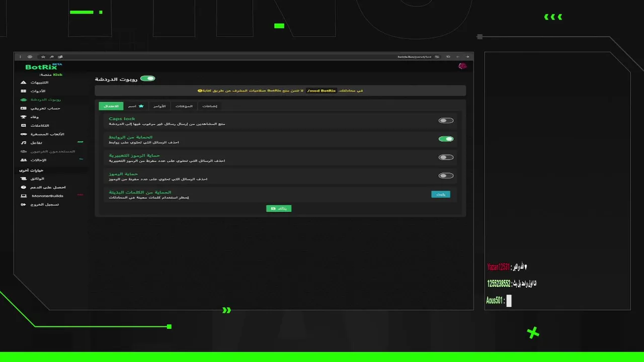
Task: Open the browser three-dot menu icon
Action: (21, 57)
